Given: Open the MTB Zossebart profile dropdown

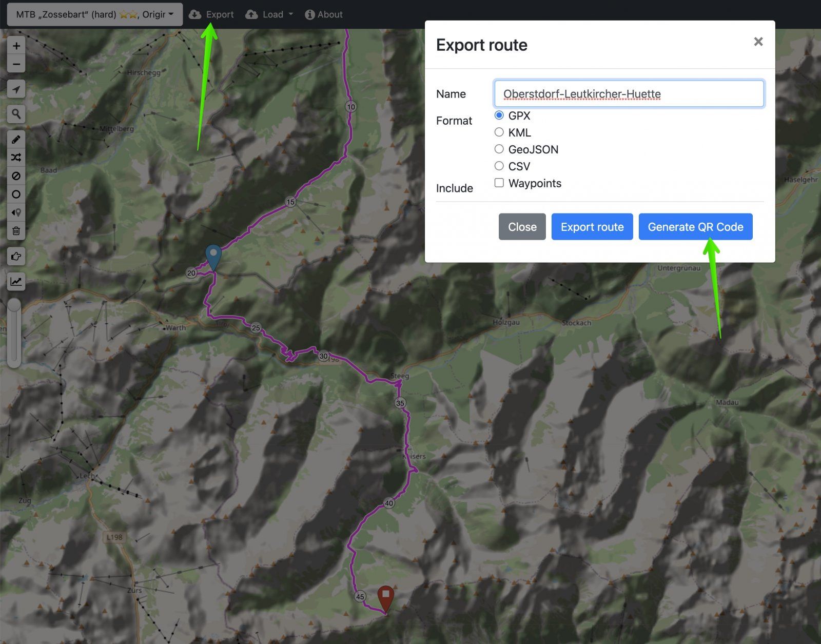Looking at the screenshot, I should 95,14.
